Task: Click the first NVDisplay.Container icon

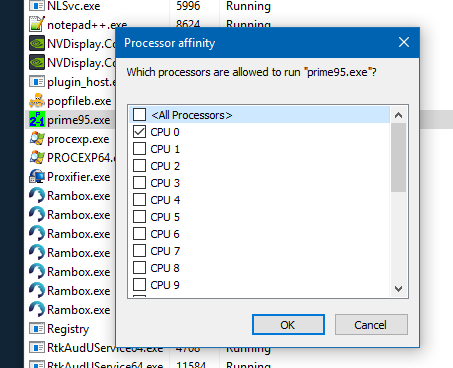Action: pos(37,44)
